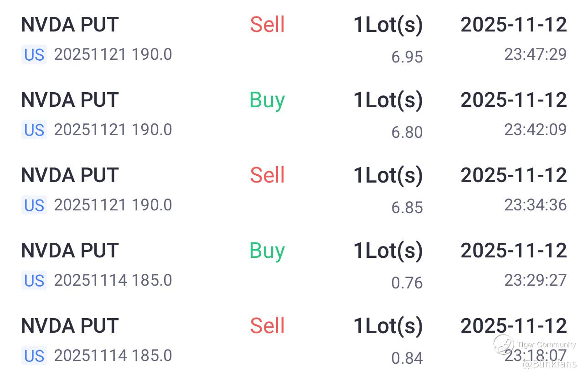
Task: Click the US market badge on the 23:47:29 order
Action: pyautogui.click(x=34, y=55)
